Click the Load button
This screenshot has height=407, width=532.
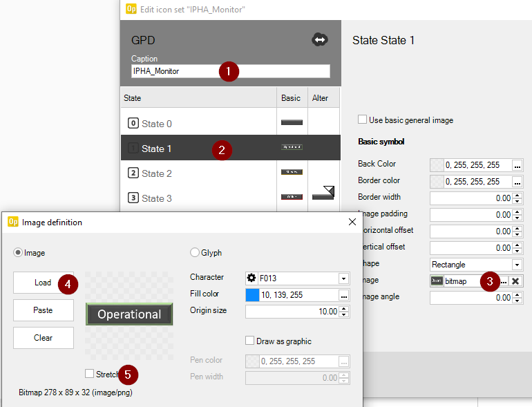click(43, 283)
